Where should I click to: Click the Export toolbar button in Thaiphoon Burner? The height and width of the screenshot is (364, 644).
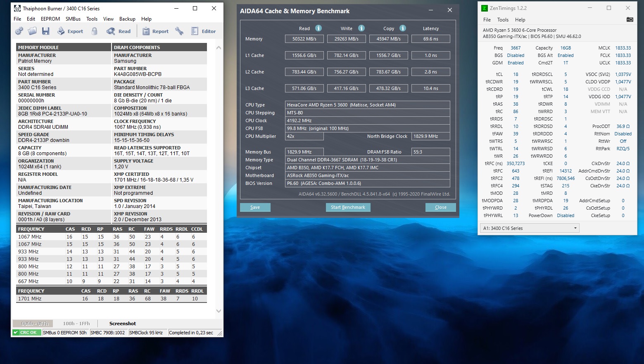click(70, 31)
